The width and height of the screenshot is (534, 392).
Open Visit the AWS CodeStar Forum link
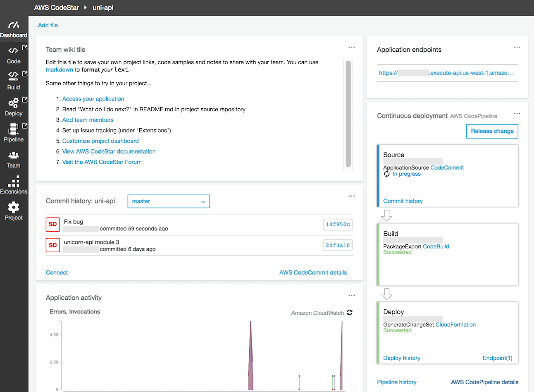coord(102,162)
